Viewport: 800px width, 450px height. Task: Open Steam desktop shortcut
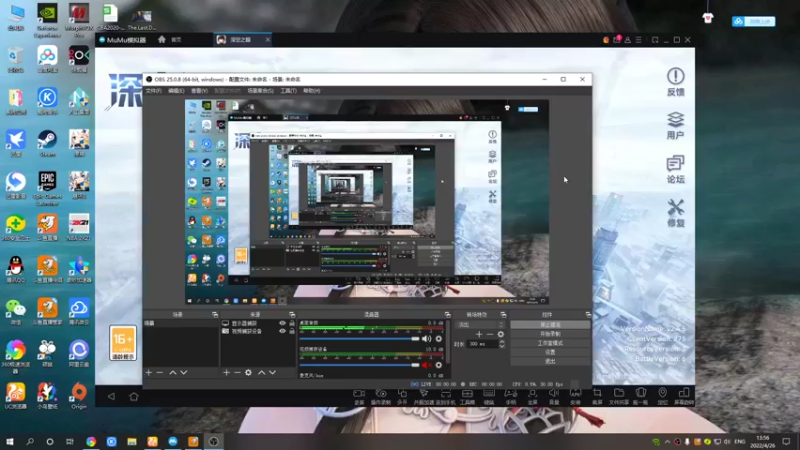pos(47,143)
